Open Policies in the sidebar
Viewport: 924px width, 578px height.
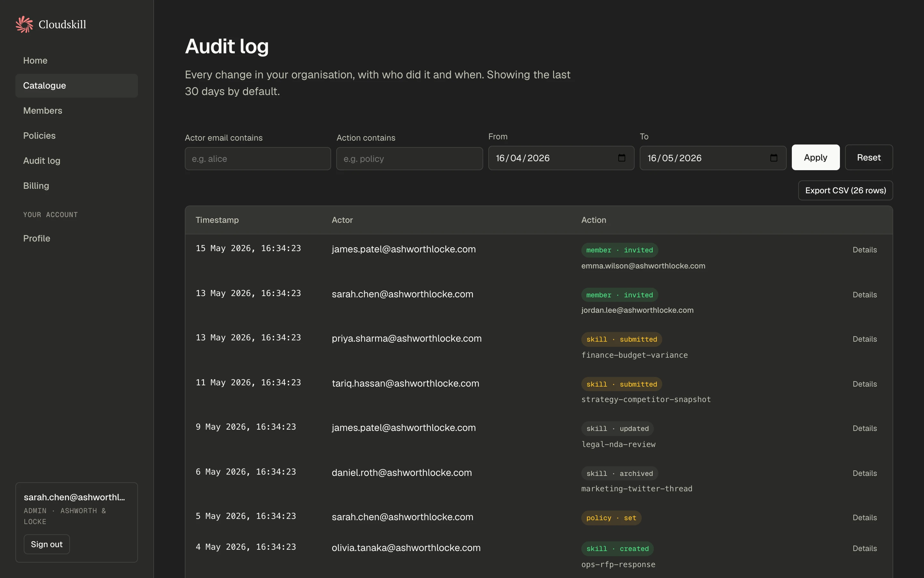point(76,136)
